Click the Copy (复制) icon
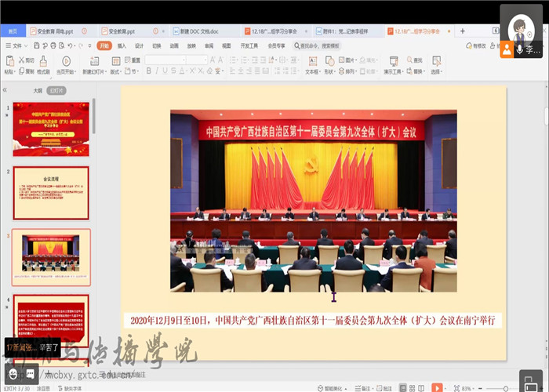This screenshot has height=392, width=549. coord(22,71)
